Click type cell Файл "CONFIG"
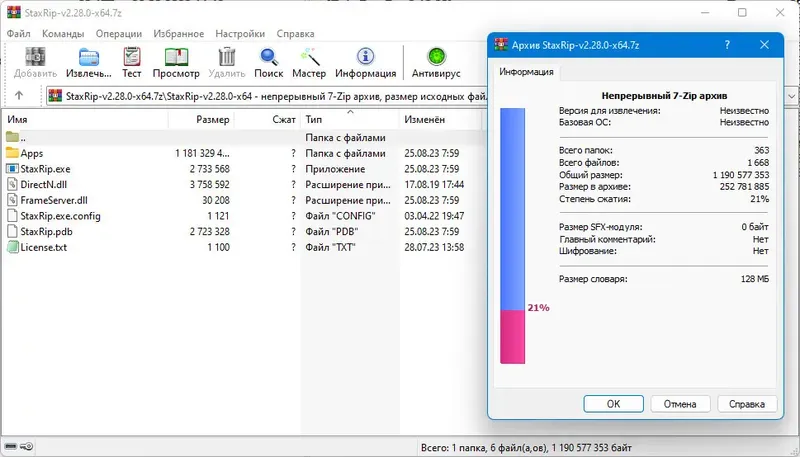 coord(340,216)
